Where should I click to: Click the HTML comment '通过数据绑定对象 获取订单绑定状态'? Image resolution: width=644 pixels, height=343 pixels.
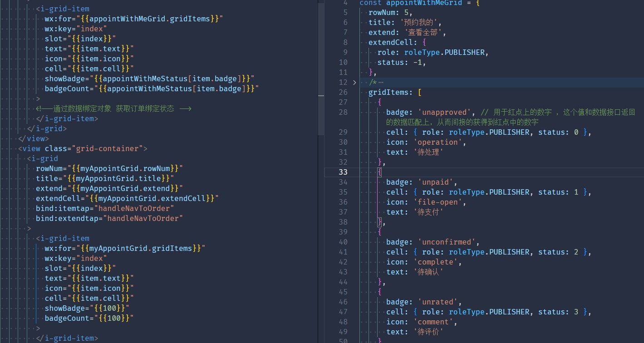[114, 108]
